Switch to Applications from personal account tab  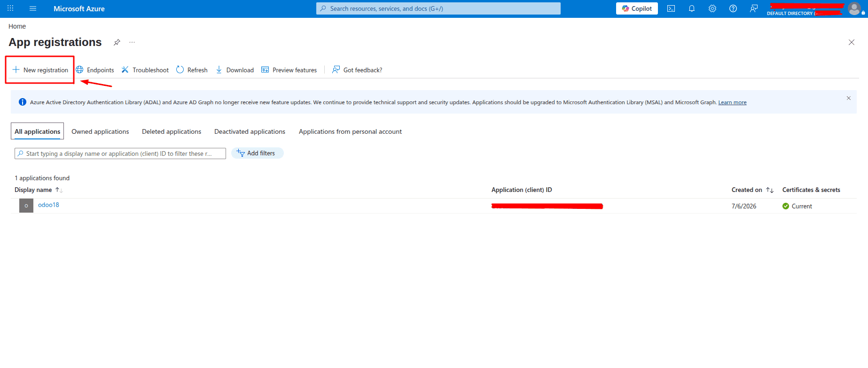(x=350, y=131)
